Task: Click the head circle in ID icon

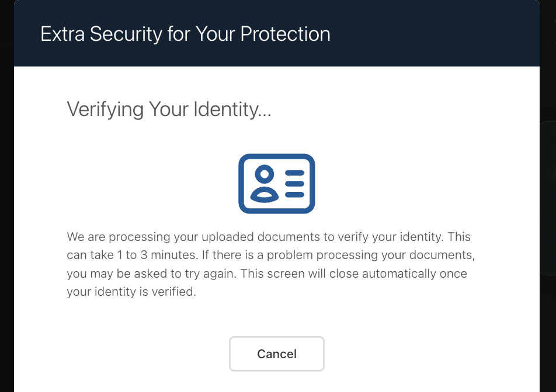Action: 264,174
